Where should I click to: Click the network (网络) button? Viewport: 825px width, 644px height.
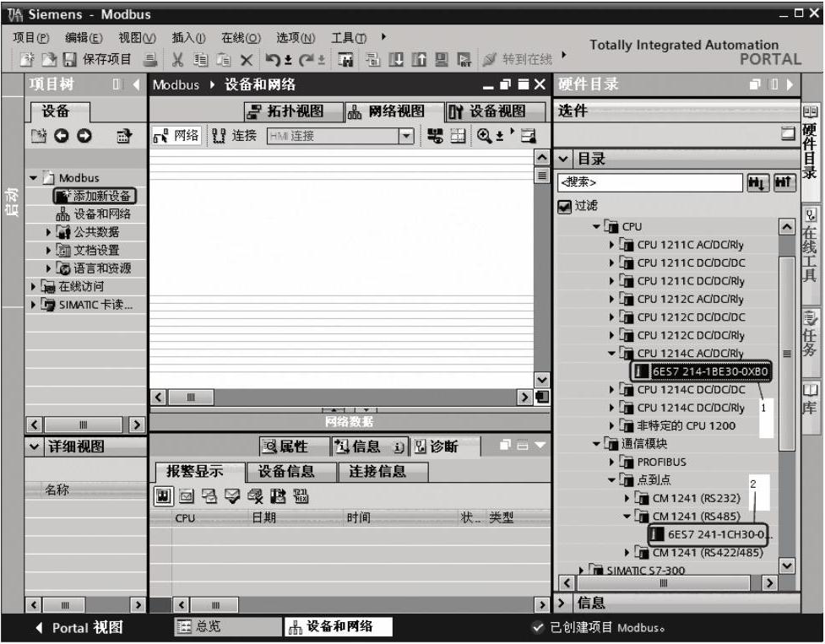(176, 136)
